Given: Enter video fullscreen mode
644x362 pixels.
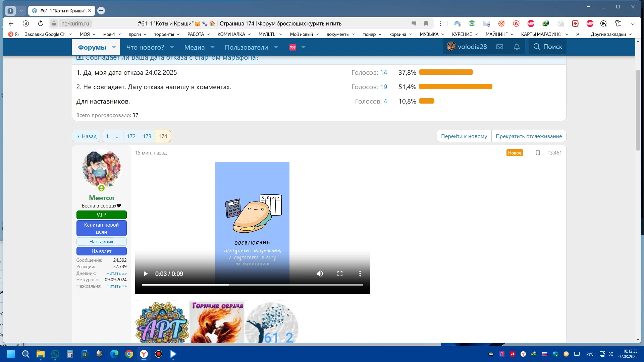Looking at the screenshot, I should [x=340, y=274].
